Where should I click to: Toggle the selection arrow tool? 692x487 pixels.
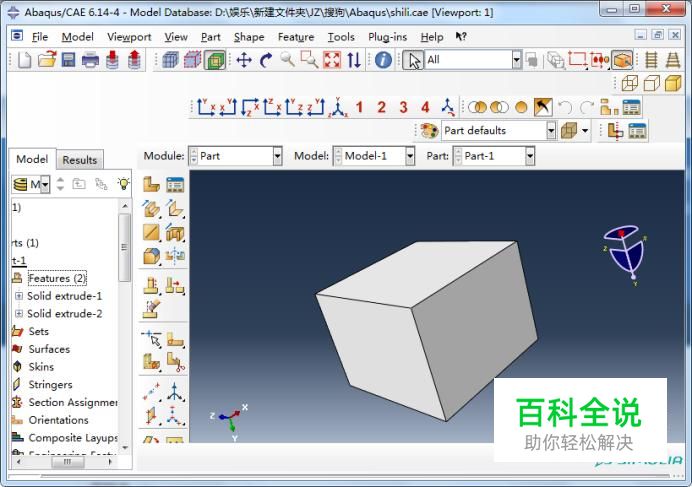coord(413,60)
